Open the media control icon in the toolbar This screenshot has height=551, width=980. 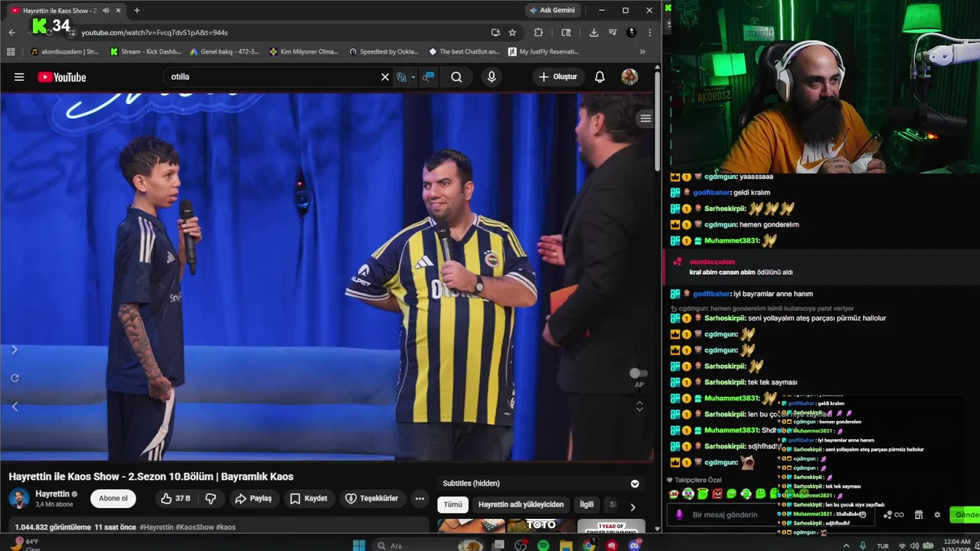coord(612,32)
